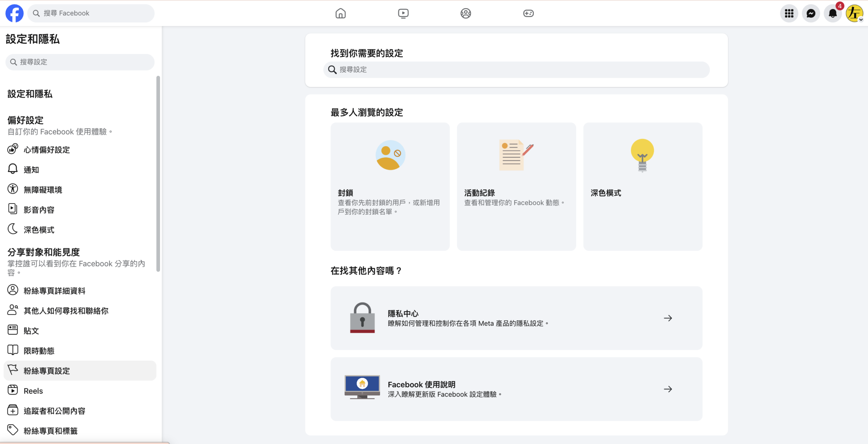The height and width of the screenshot is (444, 868).
Task: Click the 追蹤者和公開內容 plus-box icon
Action: [x=13, y=410]
